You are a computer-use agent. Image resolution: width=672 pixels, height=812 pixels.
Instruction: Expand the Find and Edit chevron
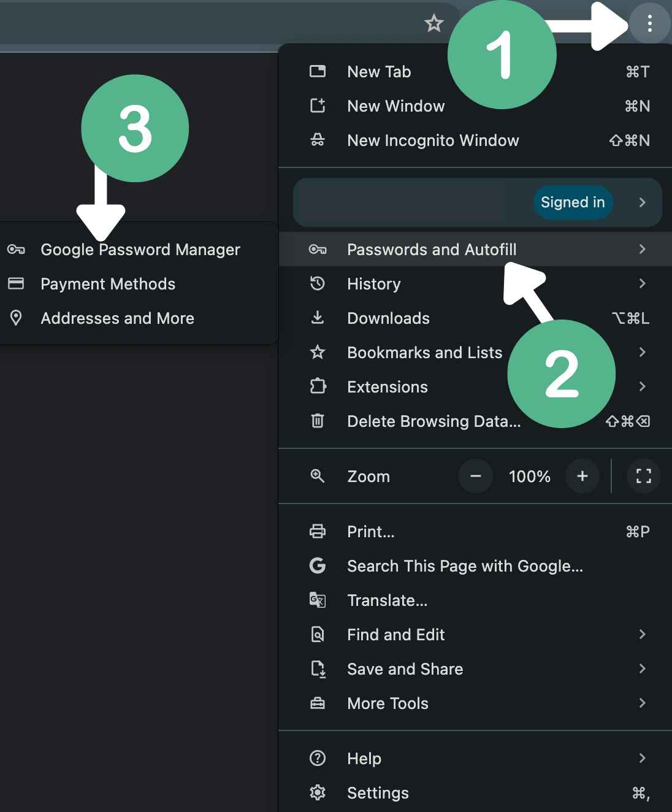point(642,634)
